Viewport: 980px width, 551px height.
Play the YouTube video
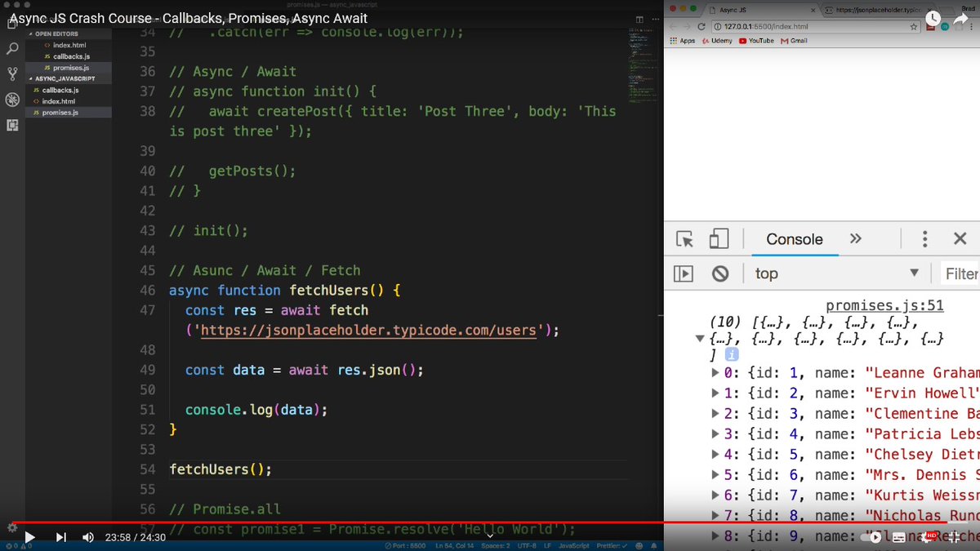[x=30, y=537]
